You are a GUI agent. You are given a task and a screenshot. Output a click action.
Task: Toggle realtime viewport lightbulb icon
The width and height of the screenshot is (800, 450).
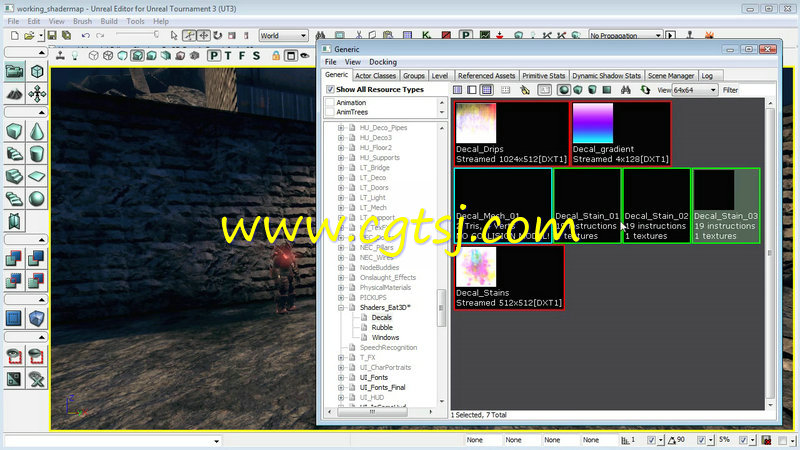click(x=76, y=56)
